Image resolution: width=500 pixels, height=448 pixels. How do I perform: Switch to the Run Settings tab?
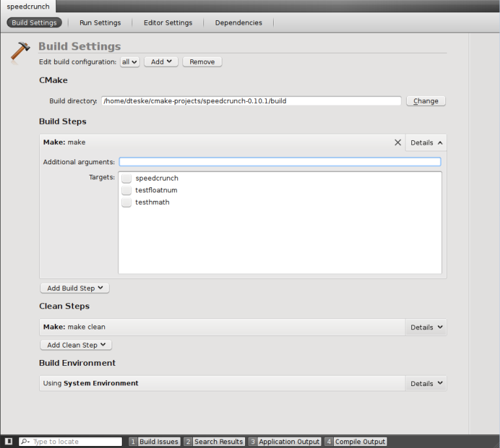(x=100, y=23)
